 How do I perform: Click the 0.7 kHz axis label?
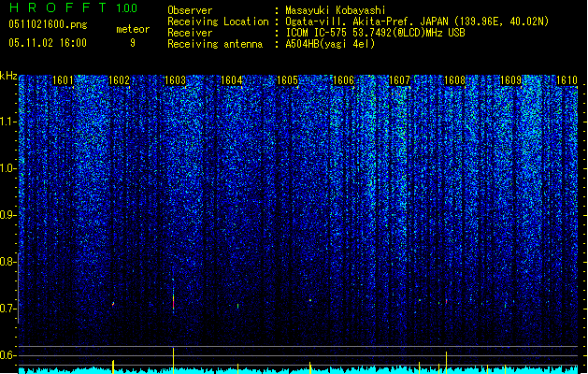coord(8,309)
